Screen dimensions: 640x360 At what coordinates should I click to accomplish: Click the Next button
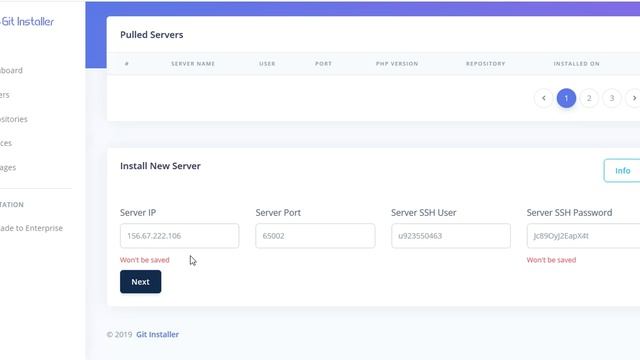point(140,282)
